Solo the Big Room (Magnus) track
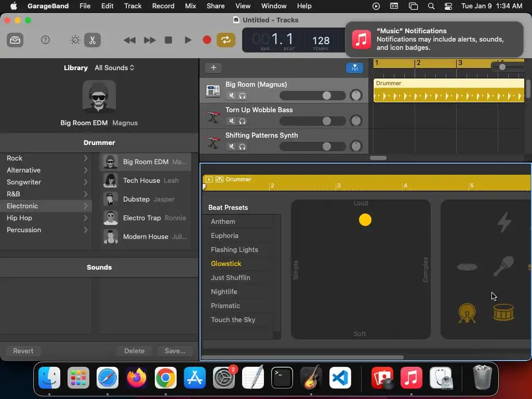 [242, 96]
